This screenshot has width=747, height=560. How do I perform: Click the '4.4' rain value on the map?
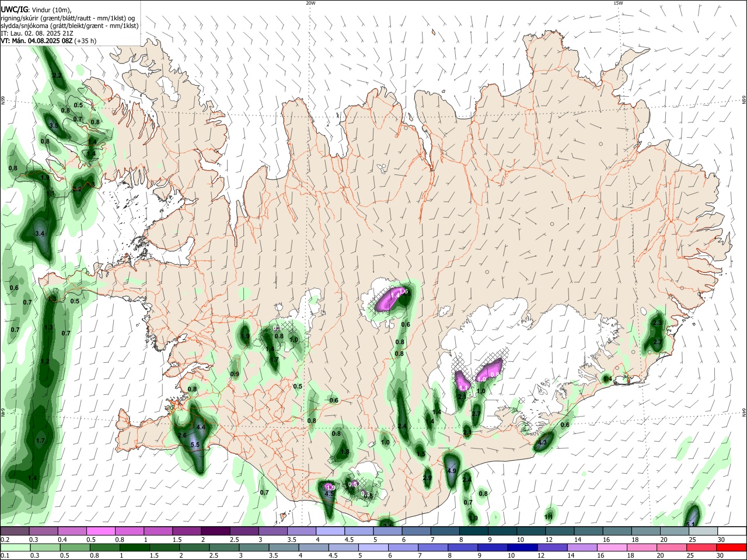coord(201,427)
